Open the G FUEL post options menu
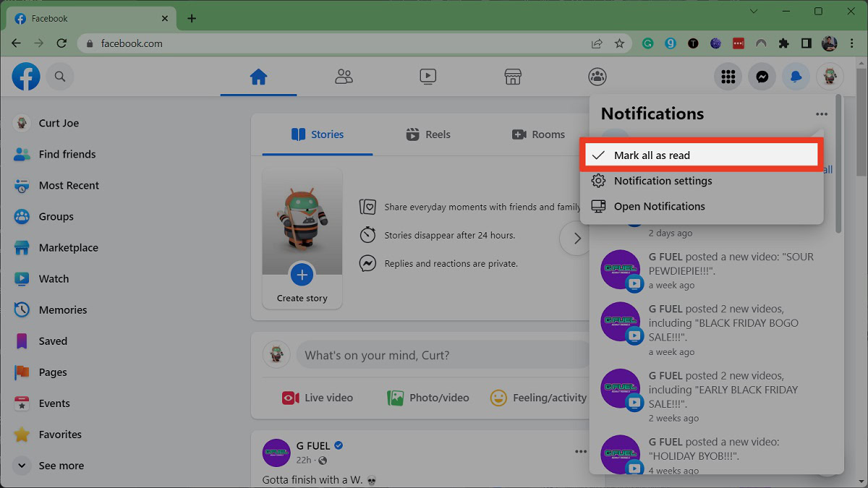 [x=580, y=452]
